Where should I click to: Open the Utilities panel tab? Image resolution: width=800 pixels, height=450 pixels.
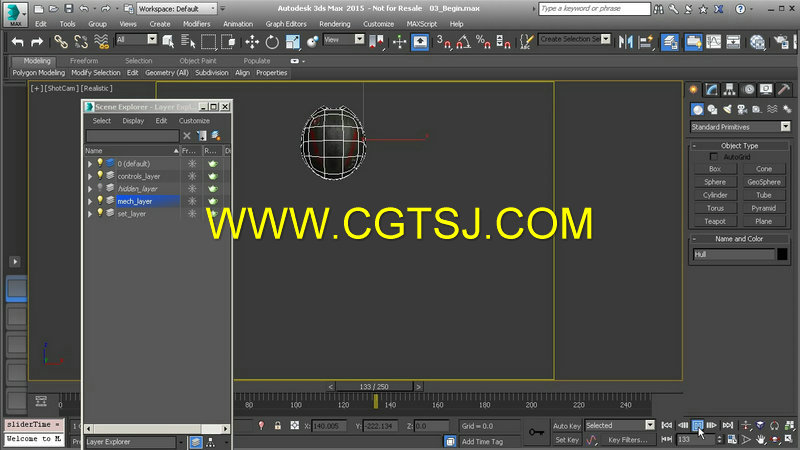tap(784, 90)
